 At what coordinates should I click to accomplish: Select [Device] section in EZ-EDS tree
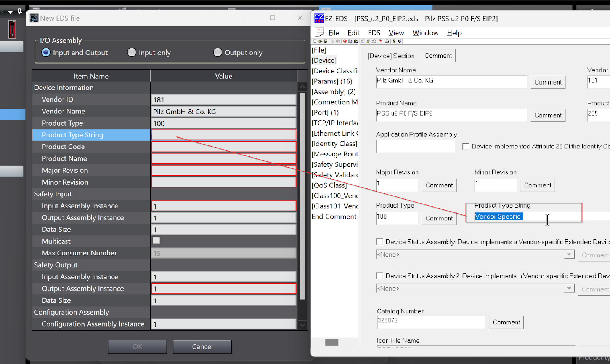point(324,60)
